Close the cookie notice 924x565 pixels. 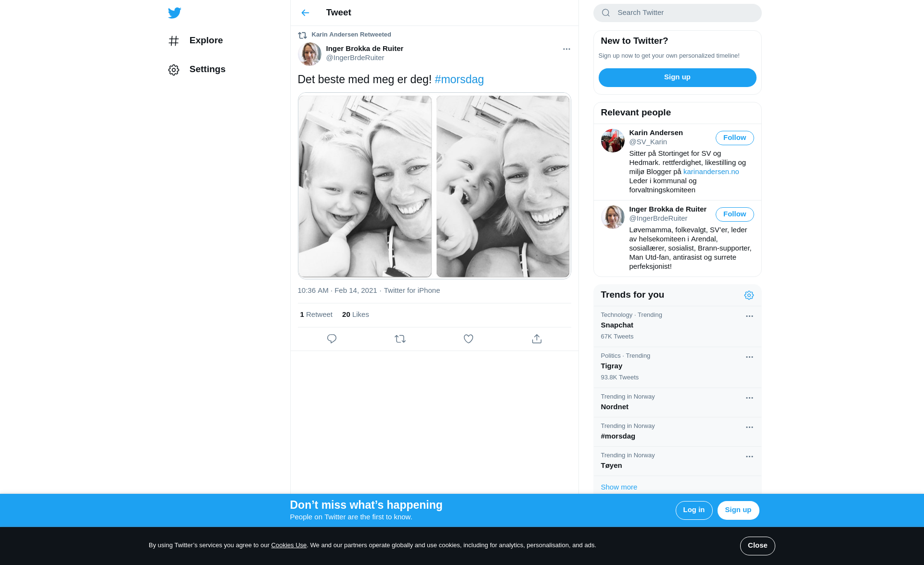(x=757, y=546)
